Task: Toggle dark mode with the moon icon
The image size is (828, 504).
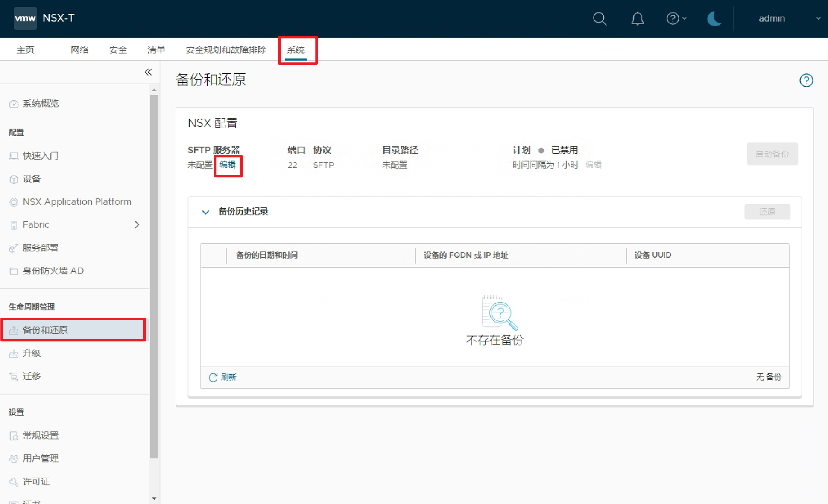Action: tap(714, 19)
